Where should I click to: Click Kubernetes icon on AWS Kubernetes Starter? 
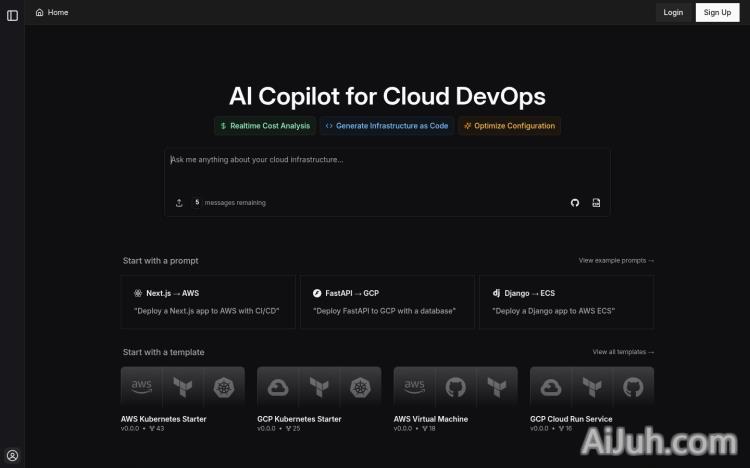tap(223, 387)
